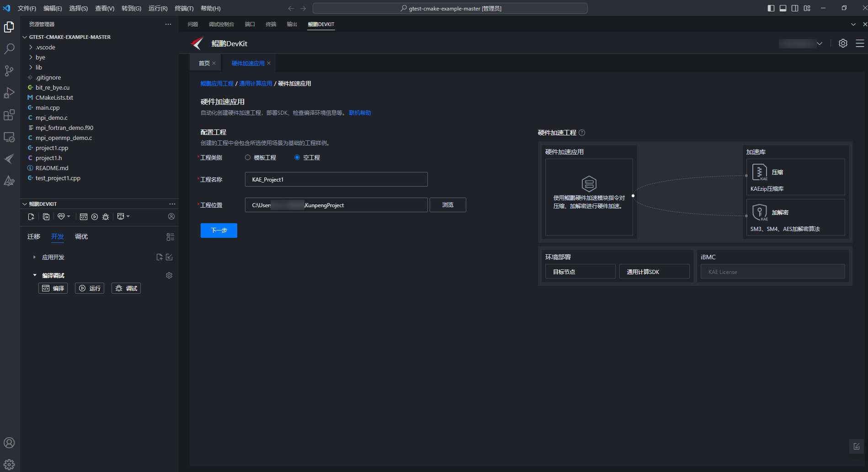The image size is (868, 472).
Task: Click the monitor tuning icon in DevKit toolbar
Action: [x=121, y=216]
